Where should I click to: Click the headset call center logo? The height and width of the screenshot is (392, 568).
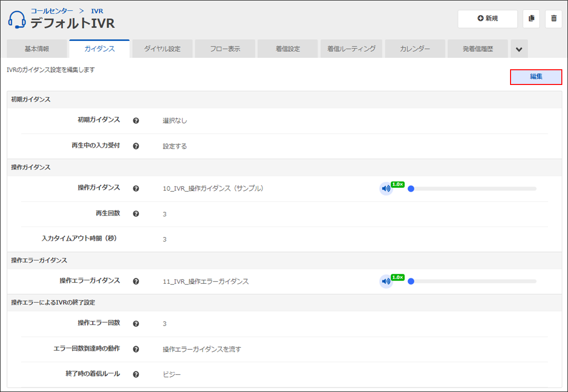(17, 19)
